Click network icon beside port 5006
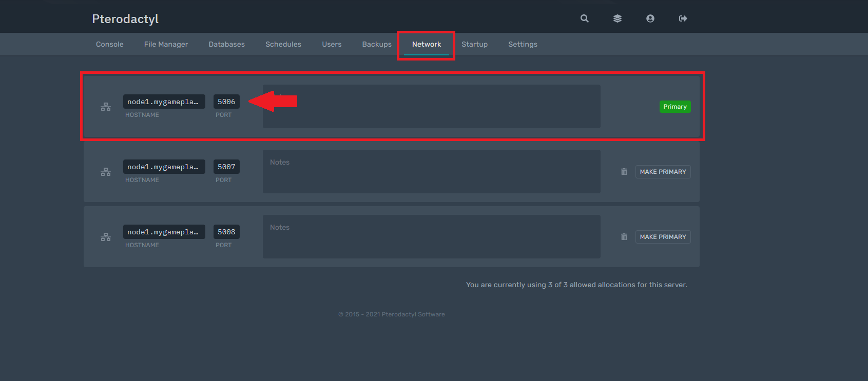 tap(106, 107)
